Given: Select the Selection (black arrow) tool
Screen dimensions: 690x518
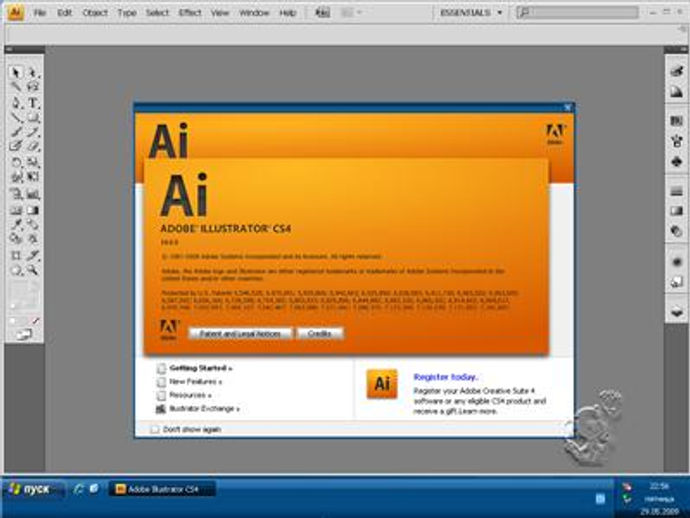Looking at the screenshot, I should [x=16, y=72].
